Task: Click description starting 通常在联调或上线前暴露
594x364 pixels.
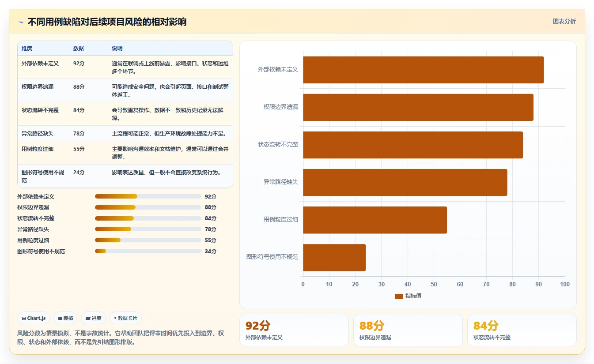Action: click(170, 68)
